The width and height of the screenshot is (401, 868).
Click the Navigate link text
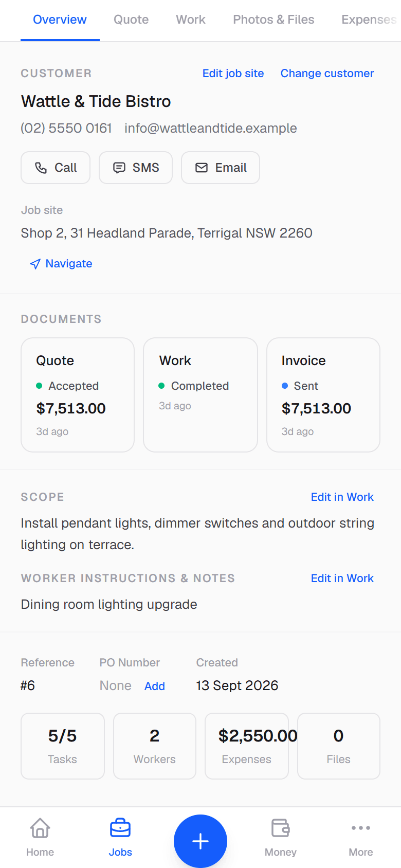point(69,264)
